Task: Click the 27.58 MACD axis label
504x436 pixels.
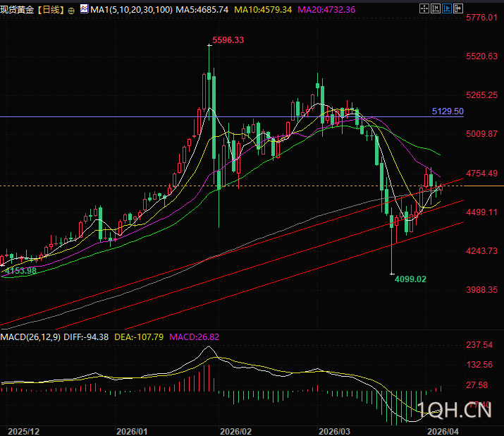Action: (477, 384)
